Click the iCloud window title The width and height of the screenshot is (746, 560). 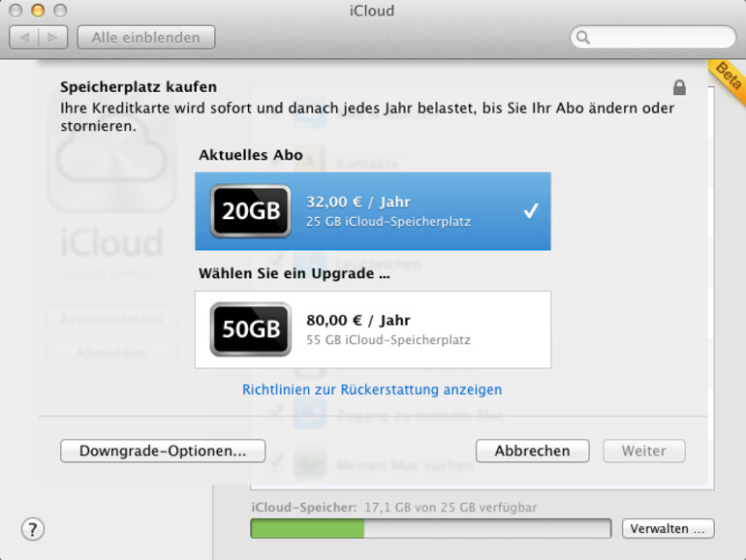coord(372,11)
